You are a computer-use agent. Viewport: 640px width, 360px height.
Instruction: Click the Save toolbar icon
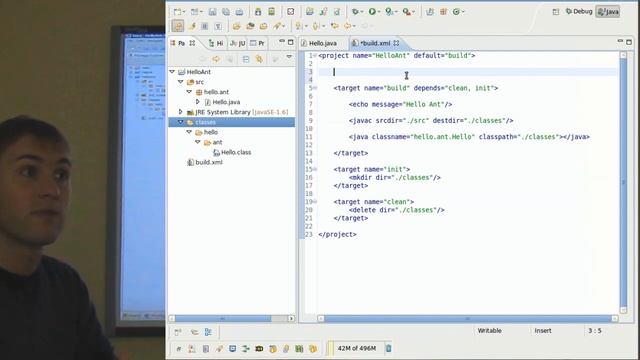click(212, 12)
